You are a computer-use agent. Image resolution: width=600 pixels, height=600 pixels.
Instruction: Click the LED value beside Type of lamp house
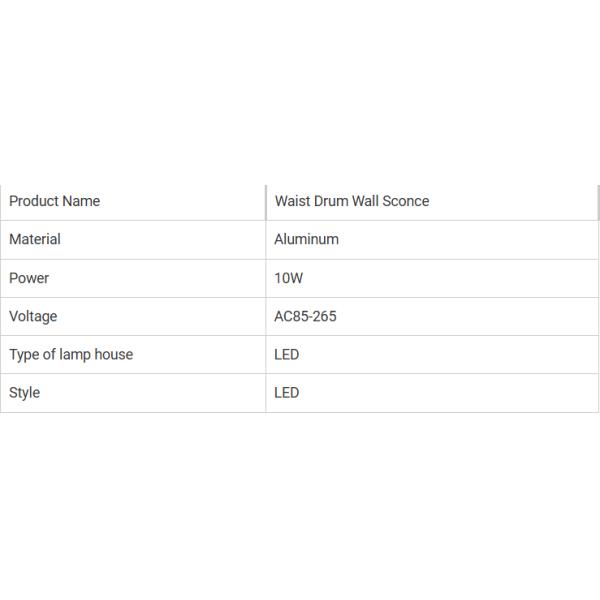point(287,354)
